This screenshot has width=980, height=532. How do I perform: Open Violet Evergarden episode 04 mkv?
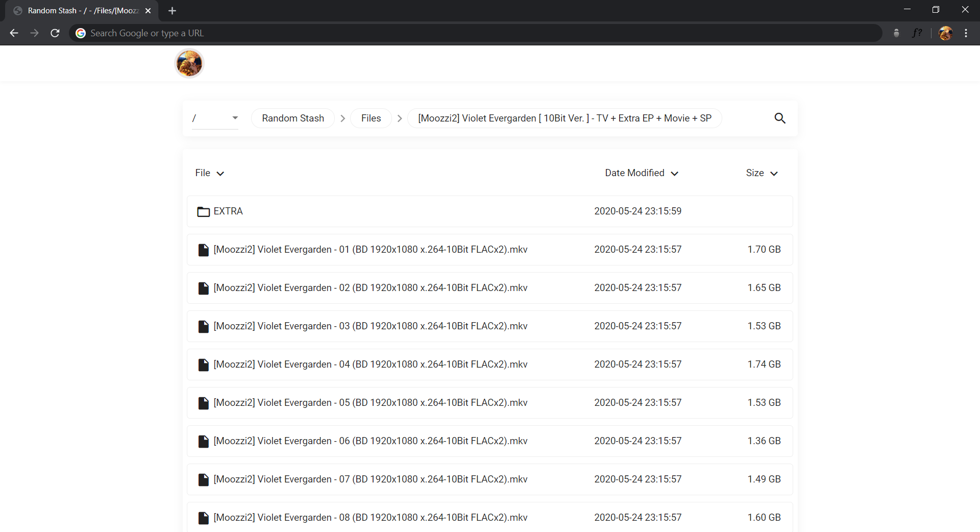pyautogui.click(x=490, y=365)
